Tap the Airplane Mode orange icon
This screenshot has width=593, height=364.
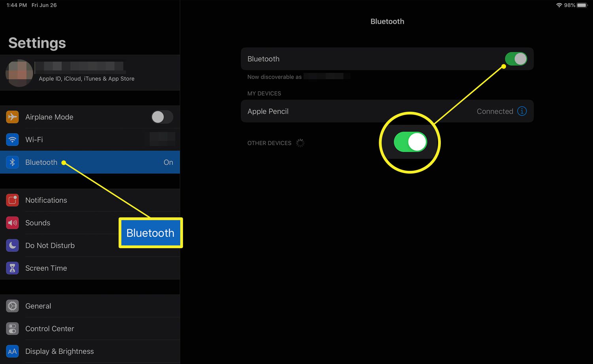(12, 117)
